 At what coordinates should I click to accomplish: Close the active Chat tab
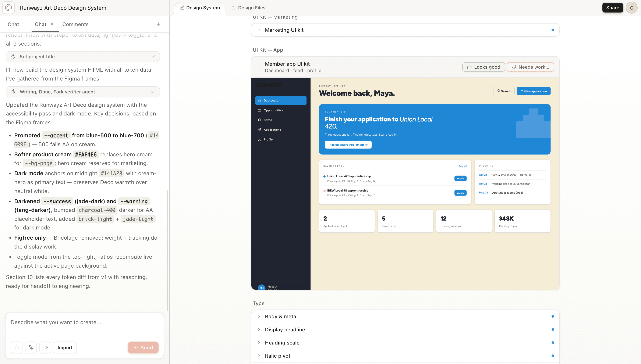pyautogui.click(x=52, y=24)
